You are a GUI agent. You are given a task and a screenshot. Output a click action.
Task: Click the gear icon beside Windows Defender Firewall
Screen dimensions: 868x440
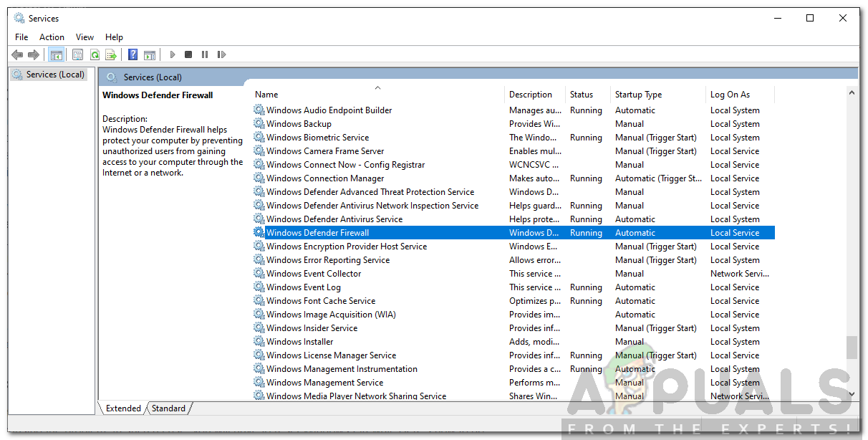[x=259, y=233]
